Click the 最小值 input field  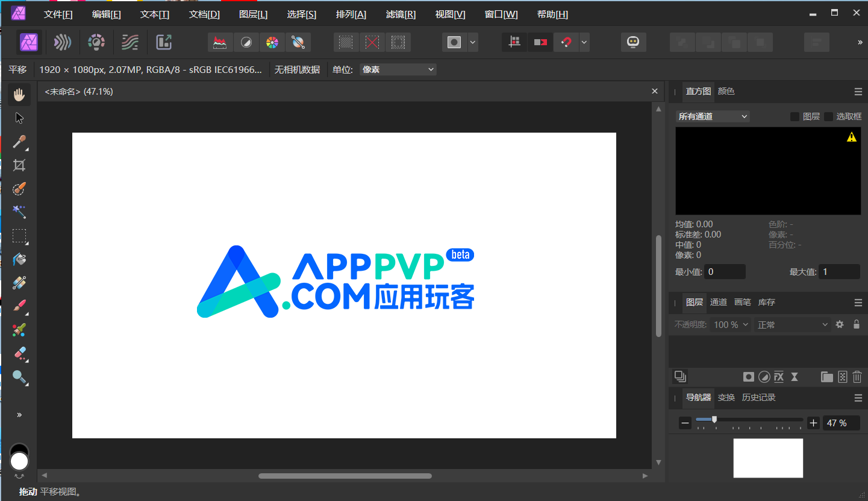(x=725, y=272)
